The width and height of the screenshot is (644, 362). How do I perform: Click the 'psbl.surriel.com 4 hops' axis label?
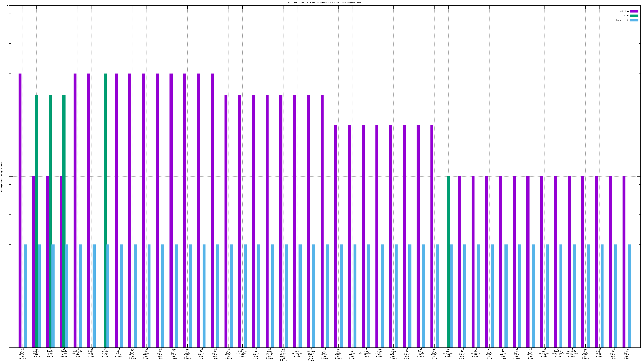(x=105, y=353)
